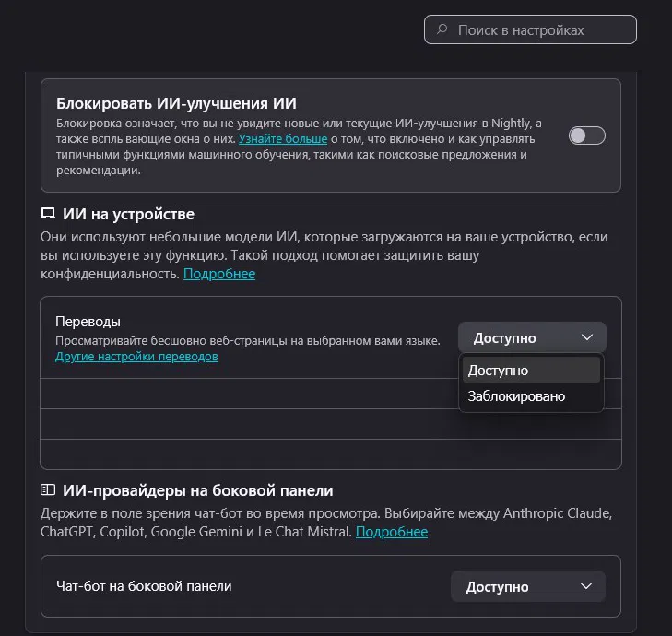Expand the "Чат-бот на боковой панели" dropdown
Screen dimensions: 672x636
(527, 586)
